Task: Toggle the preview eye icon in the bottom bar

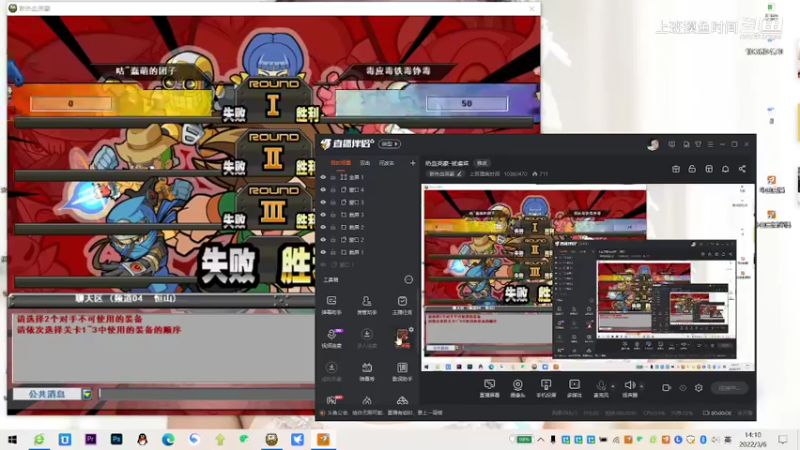Action: pos(683,388)
